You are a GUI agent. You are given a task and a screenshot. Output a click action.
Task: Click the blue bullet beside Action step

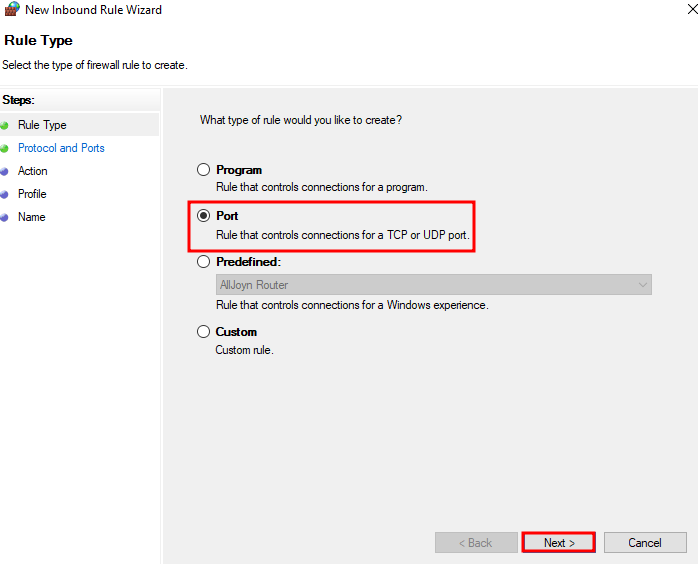(4, 171)
